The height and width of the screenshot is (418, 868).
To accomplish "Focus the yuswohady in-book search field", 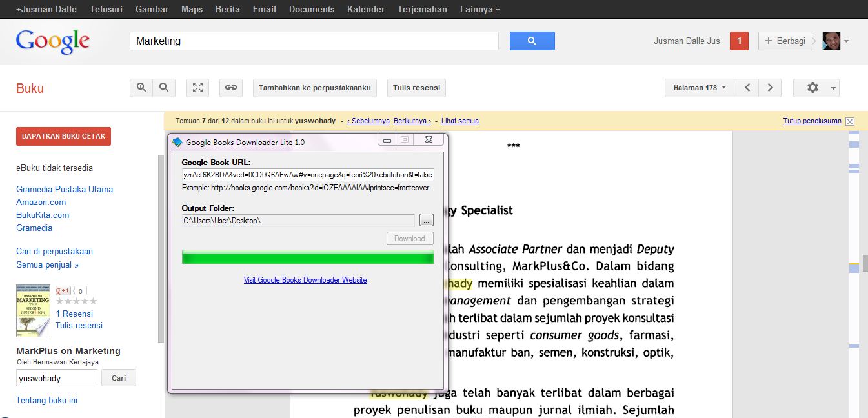I will point(57,378).
